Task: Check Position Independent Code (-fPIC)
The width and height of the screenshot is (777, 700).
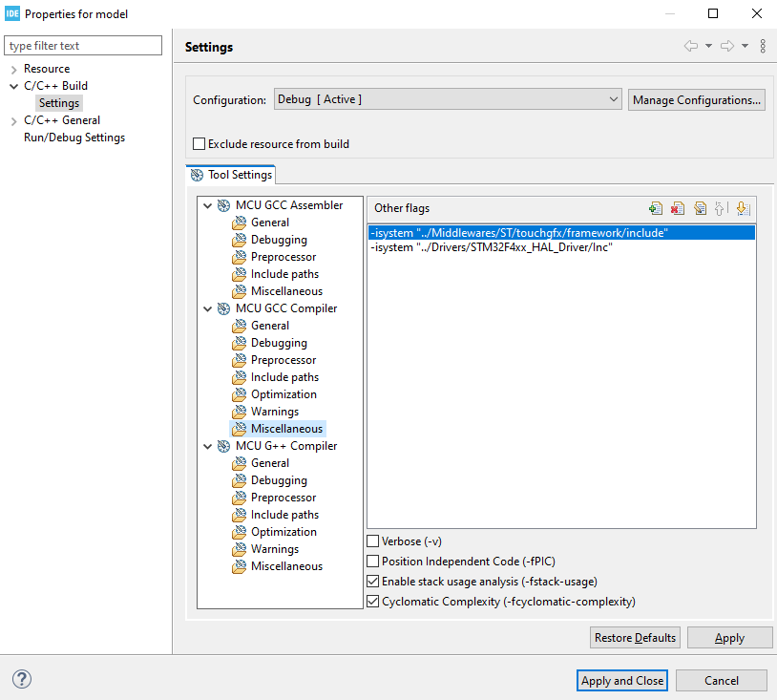Action: pyautogui.click(x=372, y=562)
